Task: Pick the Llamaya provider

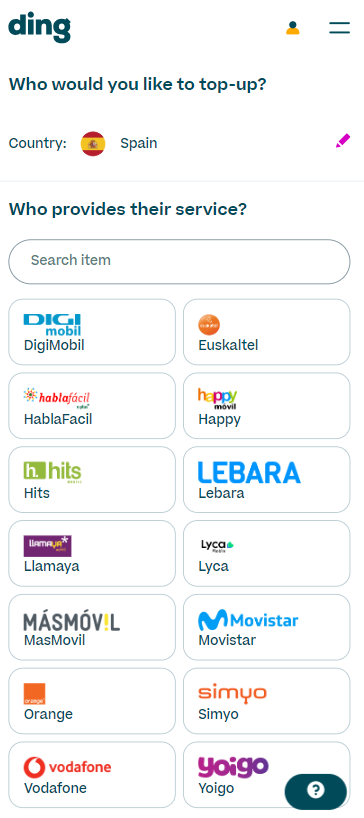Action: (92, 553)
